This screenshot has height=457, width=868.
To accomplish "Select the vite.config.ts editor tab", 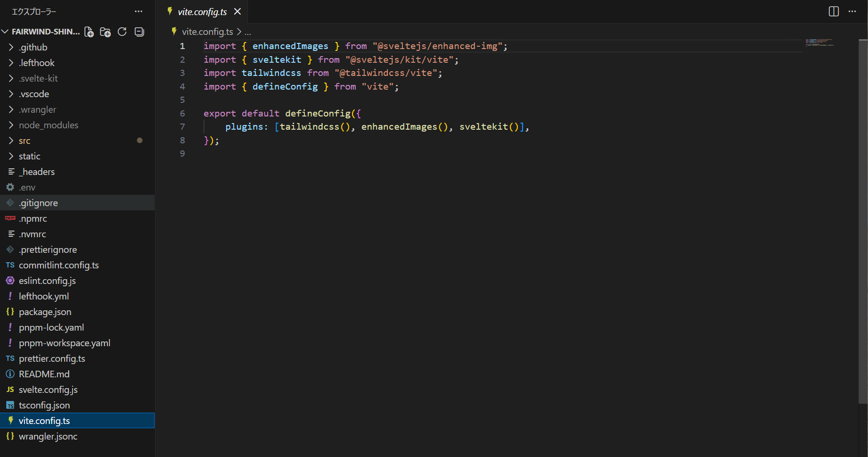I will pyautogui.click(x=202, y=12).
